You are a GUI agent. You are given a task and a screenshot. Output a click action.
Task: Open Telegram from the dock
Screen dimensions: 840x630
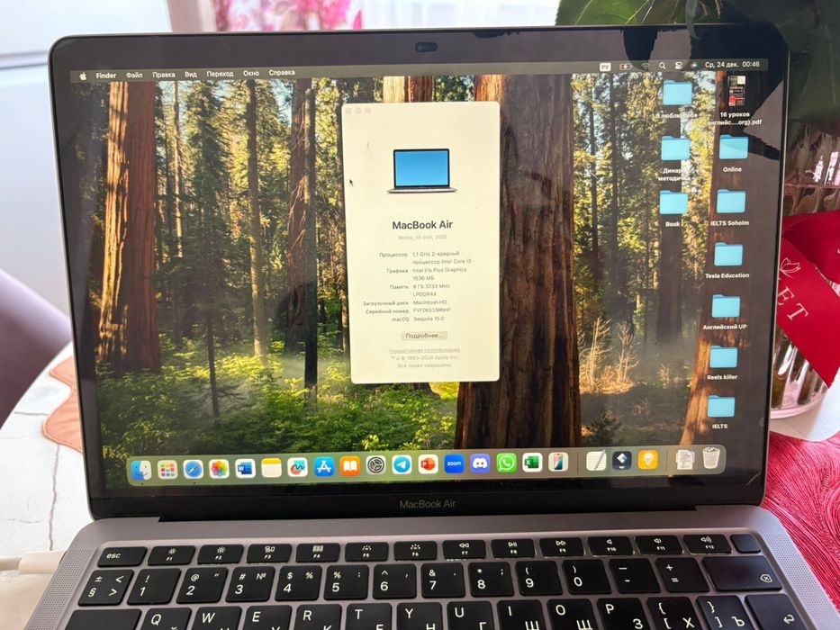click(x=402, y=465)
